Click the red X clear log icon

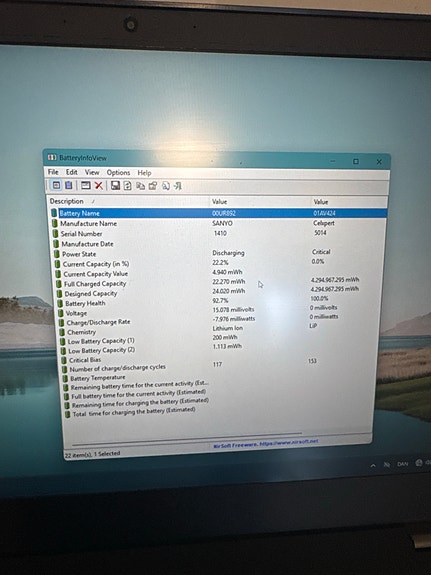click(x=99, y=186)
